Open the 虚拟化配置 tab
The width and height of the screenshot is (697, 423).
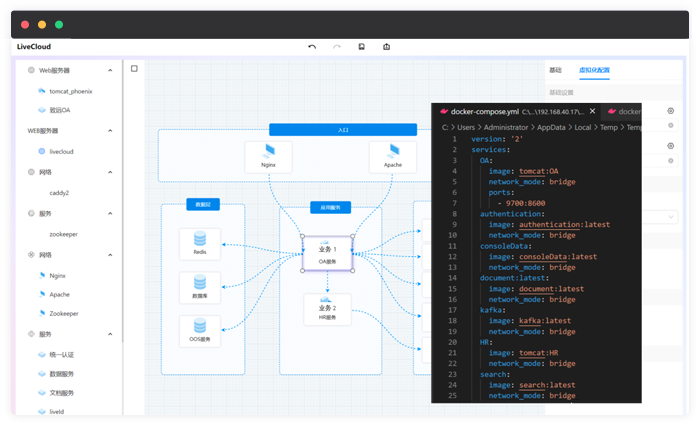click(x=593, y=70)
